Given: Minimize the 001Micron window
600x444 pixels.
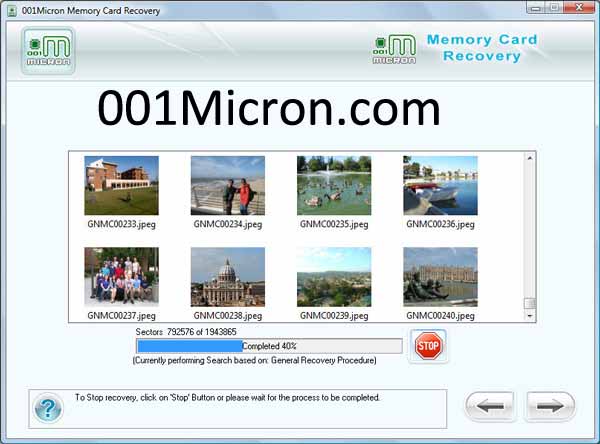Looking at the screenshot, I should [536, 8].
